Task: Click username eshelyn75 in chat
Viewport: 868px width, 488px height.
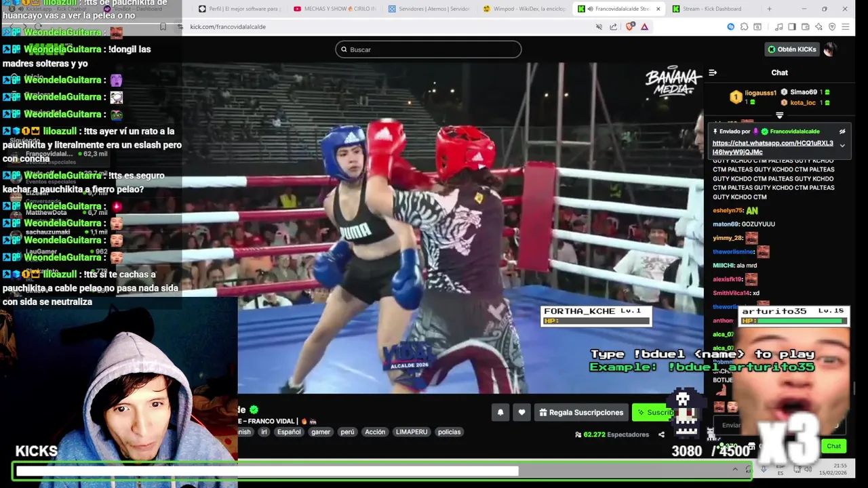Action: (x=728, y=211)
